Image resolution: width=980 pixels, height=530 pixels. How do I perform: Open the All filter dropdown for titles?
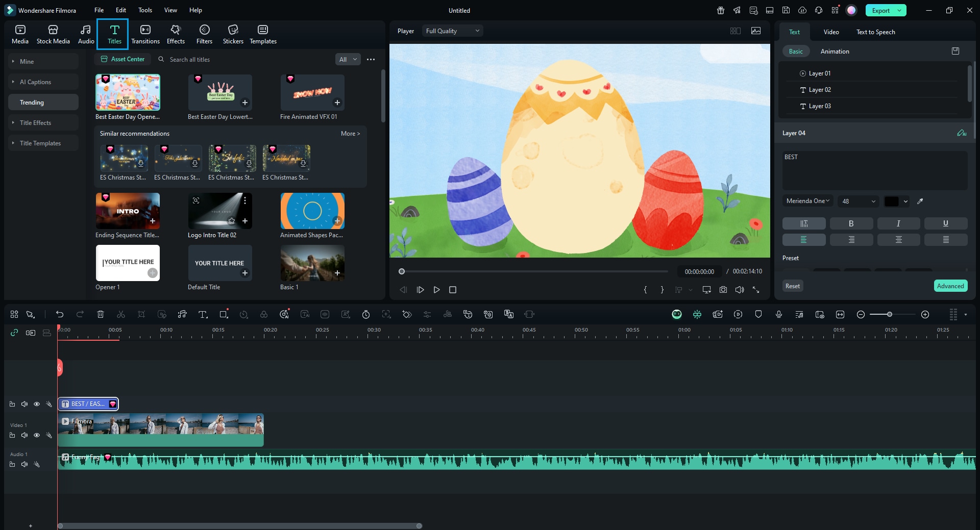(348, 59)
